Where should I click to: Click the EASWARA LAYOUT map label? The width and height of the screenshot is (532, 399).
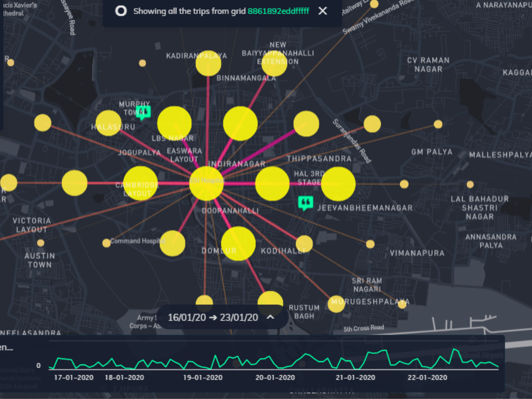click(184, 155)
